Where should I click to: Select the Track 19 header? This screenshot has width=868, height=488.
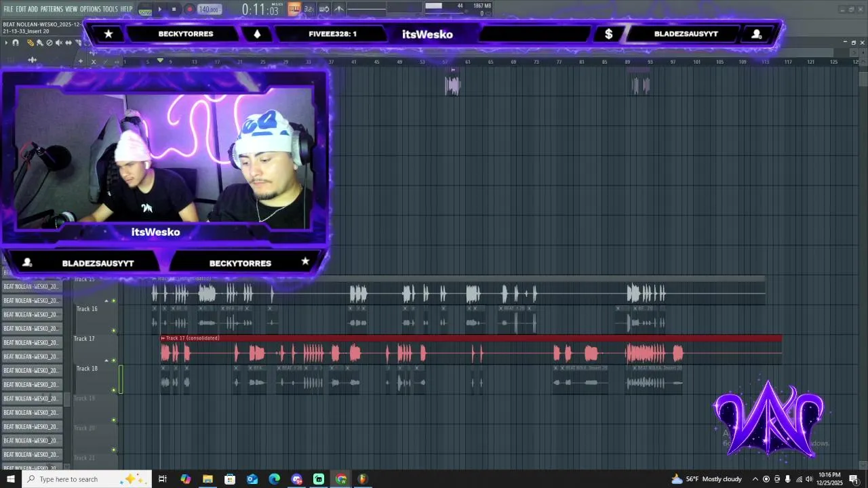[96, 408]
